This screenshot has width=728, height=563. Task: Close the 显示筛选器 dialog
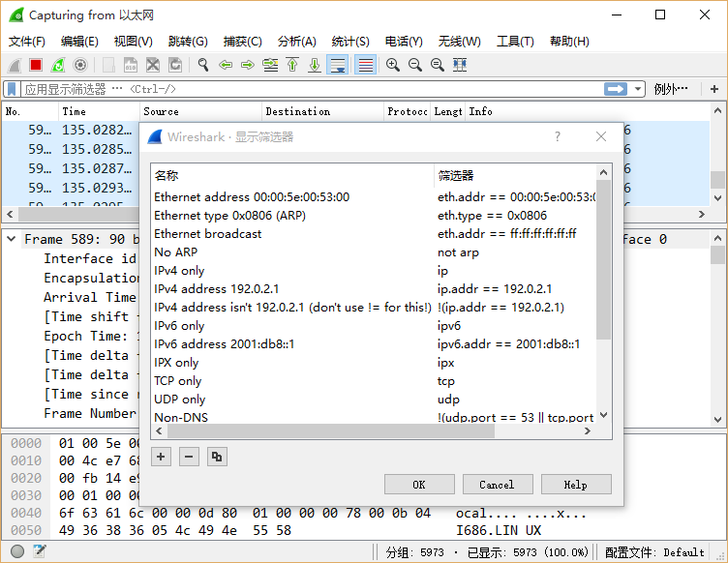point(601,136)
